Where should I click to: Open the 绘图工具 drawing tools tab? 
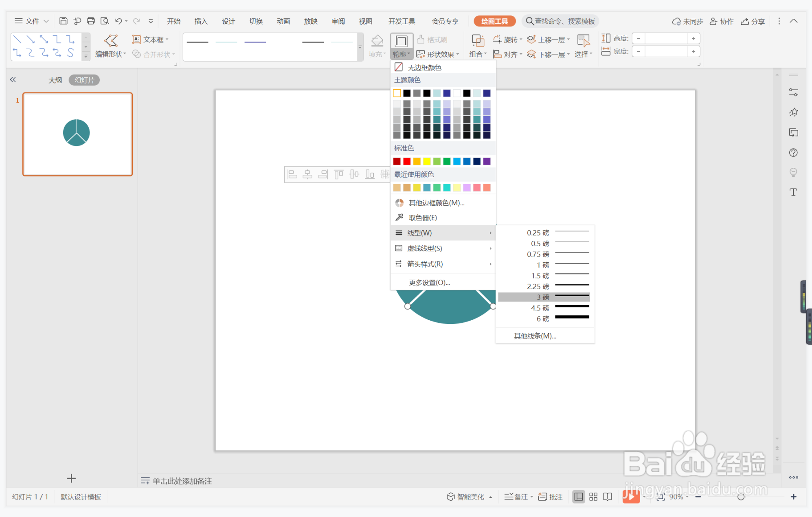point(495,21)
